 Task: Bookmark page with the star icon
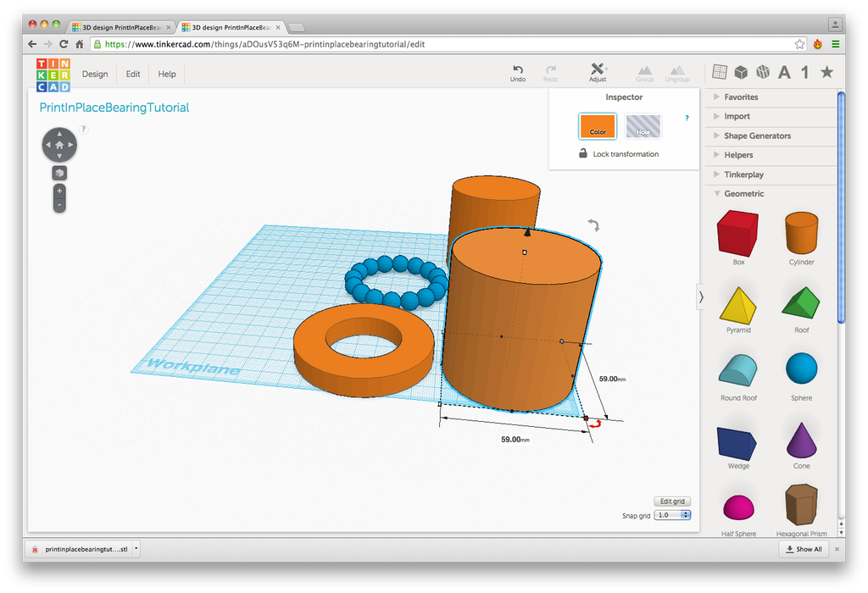(799, 44)
